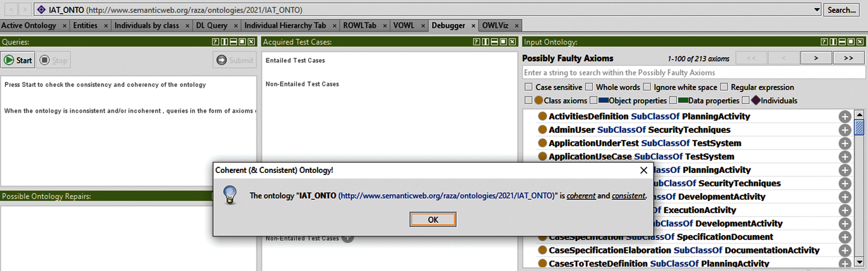868x271 pixels.
Task: Click the plus icon beside CaseSpecificationElaboration axiom
Action: 844,250
